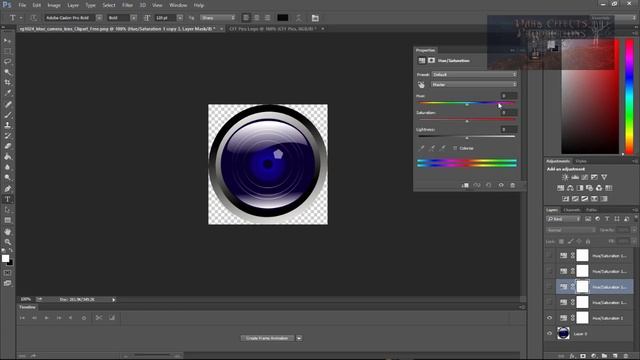Open the Image menu
Viewport: 640px width, 360px height.
(54, 5)
